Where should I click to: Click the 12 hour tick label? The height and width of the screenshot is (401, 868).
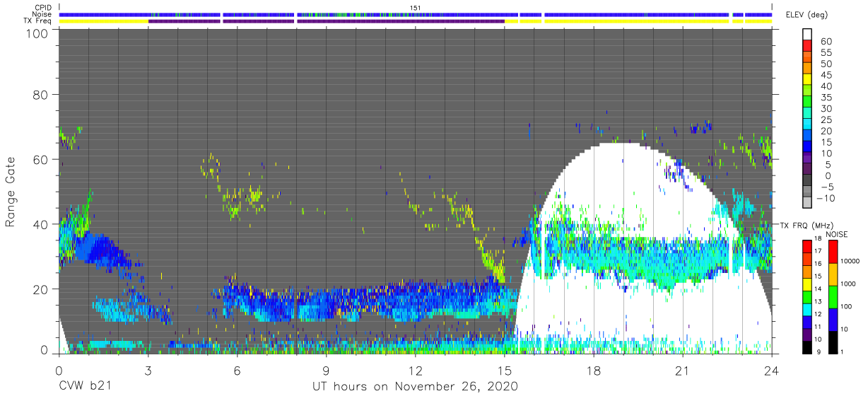coord(415,370)
